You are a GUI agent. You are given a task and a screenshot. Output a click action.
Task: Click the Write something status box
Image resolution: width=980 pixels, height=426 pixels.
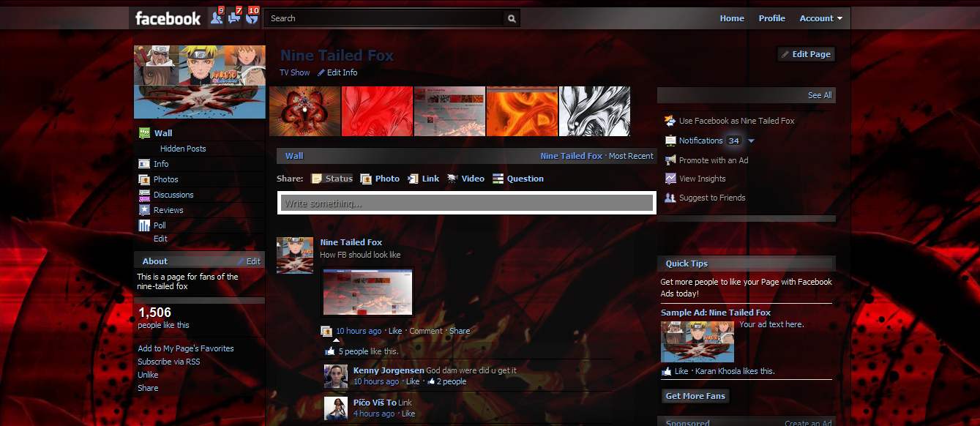coord(467,203)
